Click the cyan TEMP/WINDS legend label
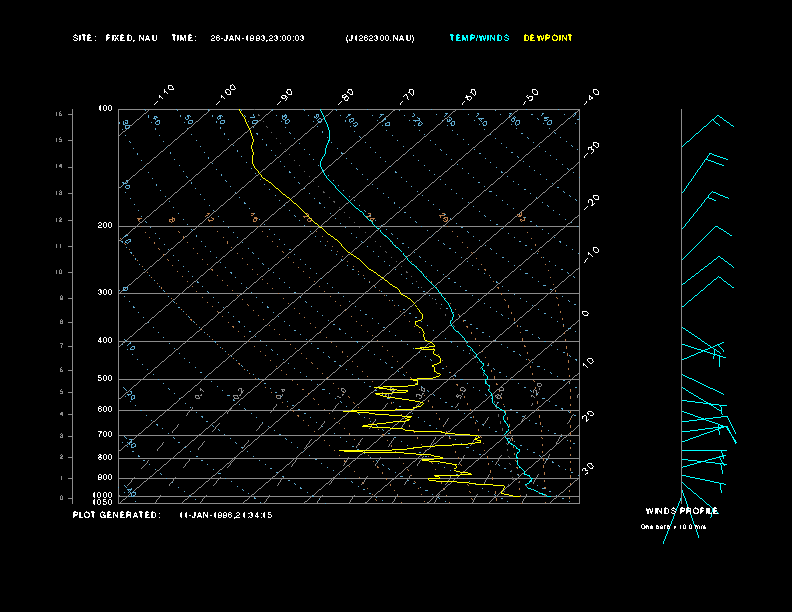792x612 pixels. pyautogui.click(x=479, y=38)
